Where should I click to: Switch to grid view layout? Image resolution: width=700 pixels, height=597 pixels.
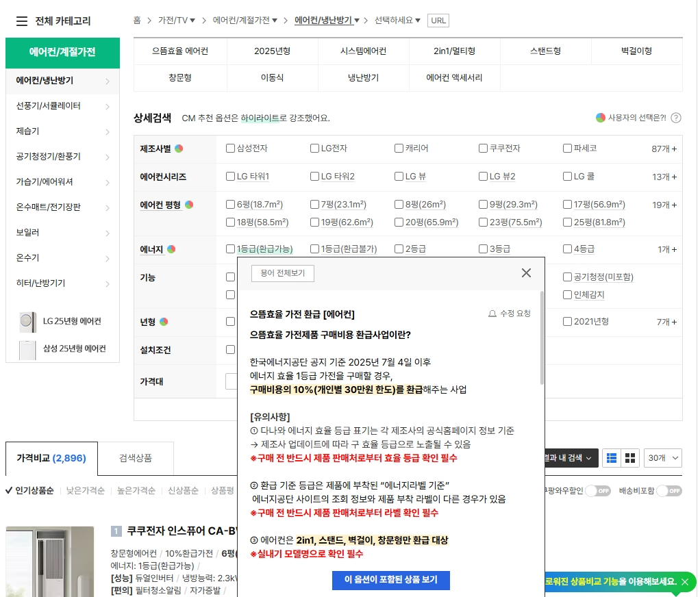pyautogui.click(x=629, y=459)
